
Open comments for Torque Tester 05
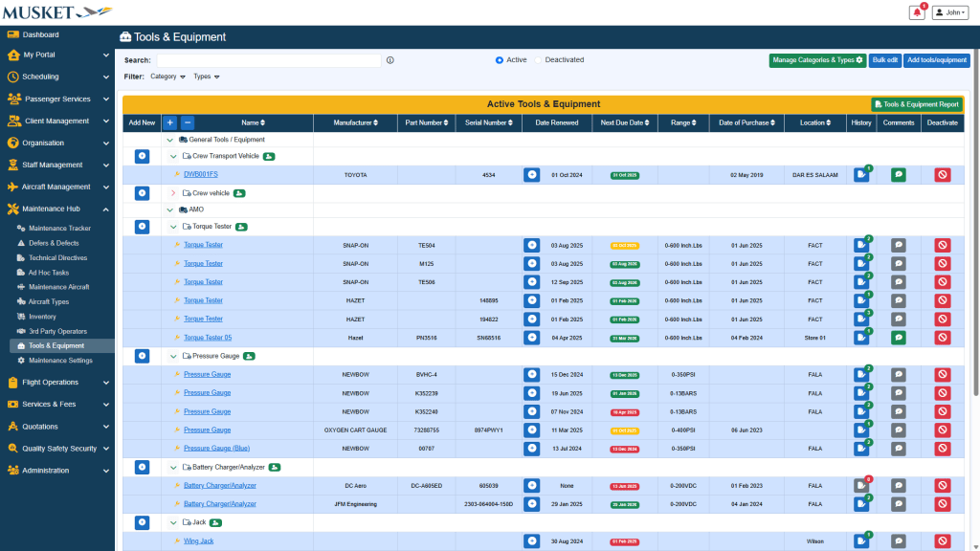[x=898, y=338]
